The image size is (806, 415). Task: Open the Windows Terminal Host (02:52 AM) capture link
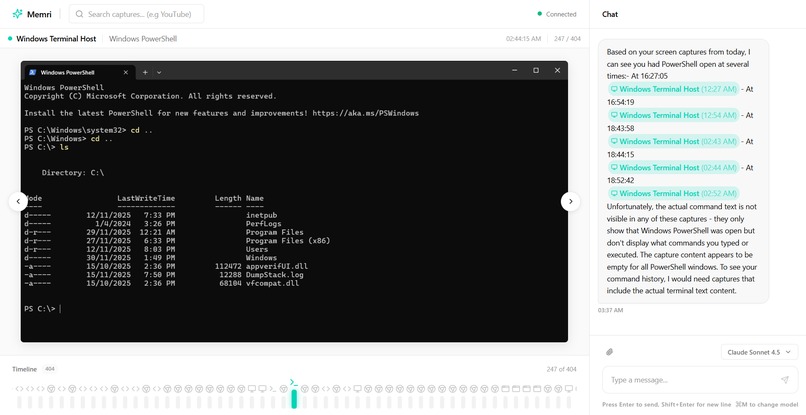pos(673,193)
